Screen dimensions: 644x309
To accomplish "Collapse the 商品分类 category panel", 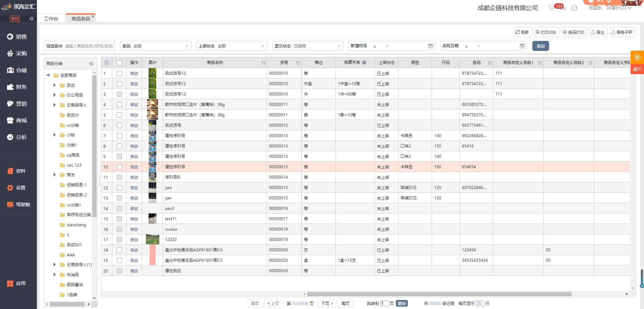I will pyautogui.click(x=91, y=64).
